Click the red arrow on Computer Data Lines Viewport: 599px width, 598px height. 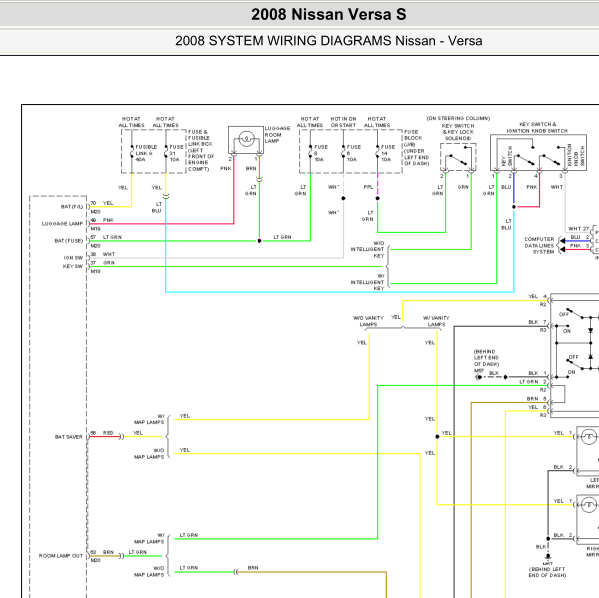pos(562,250)
